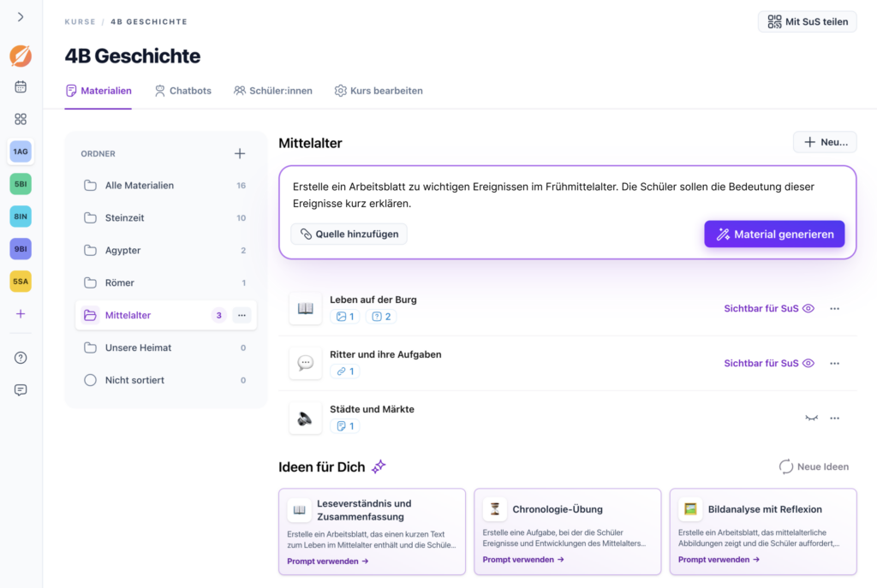
Task: Click link count badge on Ritter und ihre Aufgaben
Action: click(345, 371)
